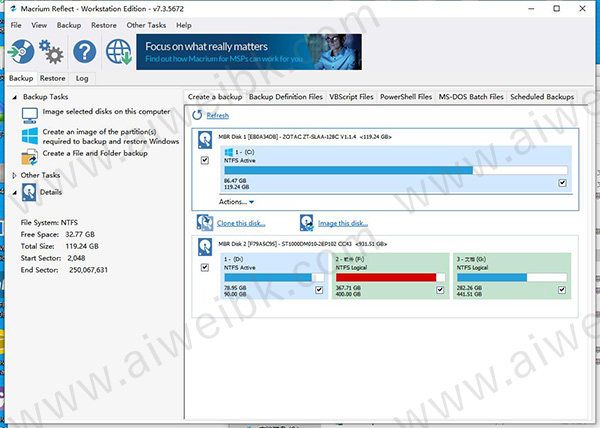600x428 pixels.
Task: Click the Free Space 32.77 GB value
Action: (x=80, y=234)
